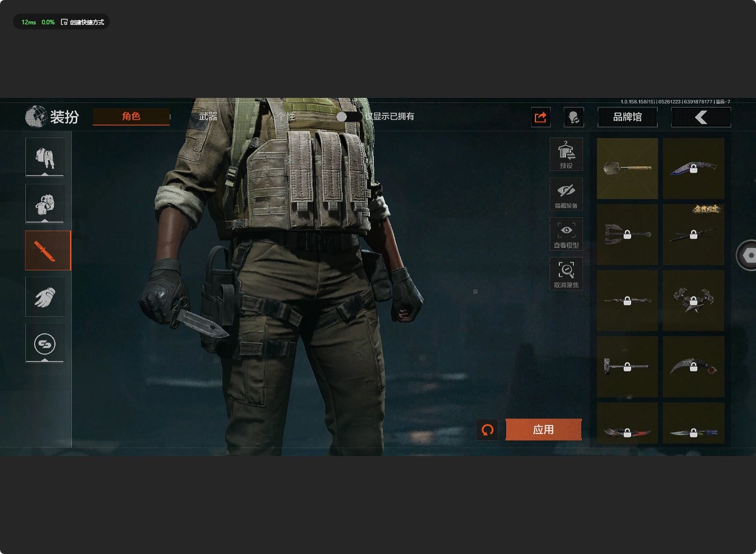Select the locked crossed twin axes skin
This screenshot has height=554, width=756.
point(694,300)
